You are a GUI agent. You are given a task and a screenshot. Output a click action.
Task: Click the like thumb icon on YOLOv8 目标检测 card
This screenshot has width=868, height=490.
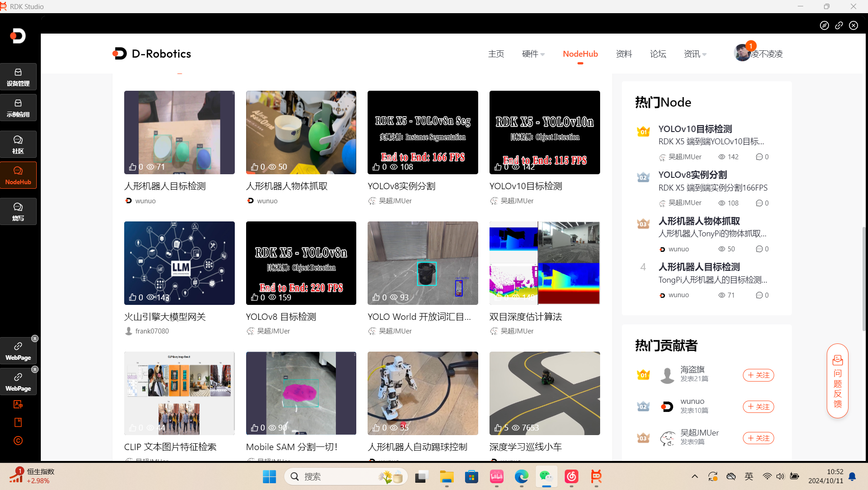click(x=254, y=297)
